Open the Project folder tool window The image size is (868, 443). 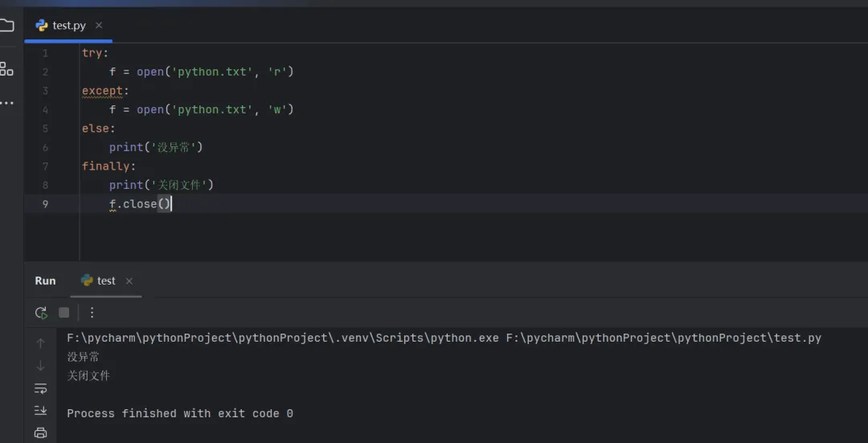[x=6, y=25]
